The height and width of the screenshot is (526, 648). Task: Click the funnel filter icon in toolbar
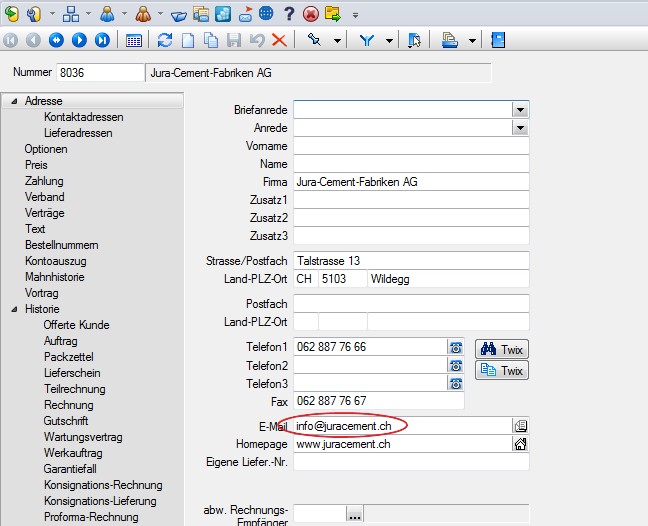(x=367, y=40)
